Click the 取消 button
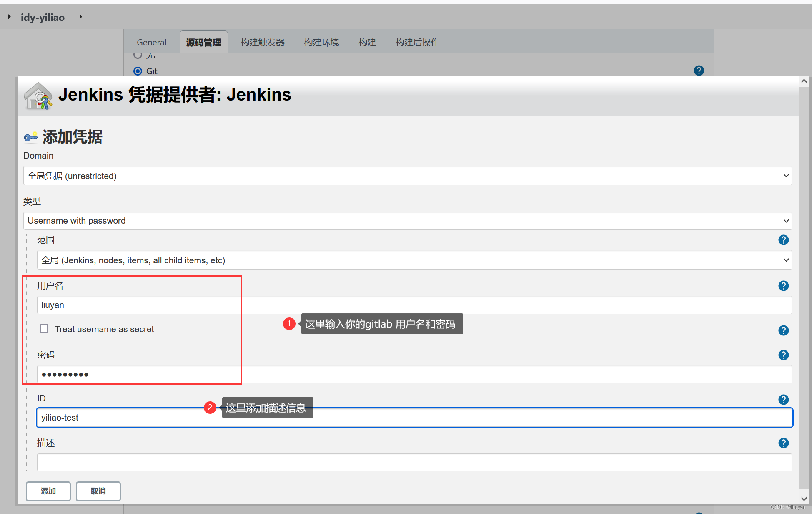 pos(98,491)
